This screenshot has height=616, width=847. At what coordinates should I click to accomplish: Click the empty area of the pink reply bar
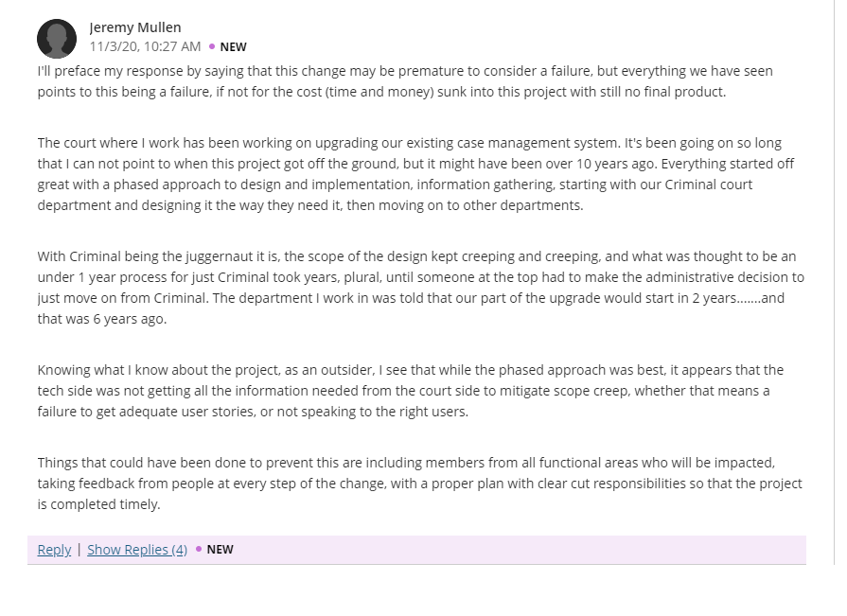(x=519, y=550)
